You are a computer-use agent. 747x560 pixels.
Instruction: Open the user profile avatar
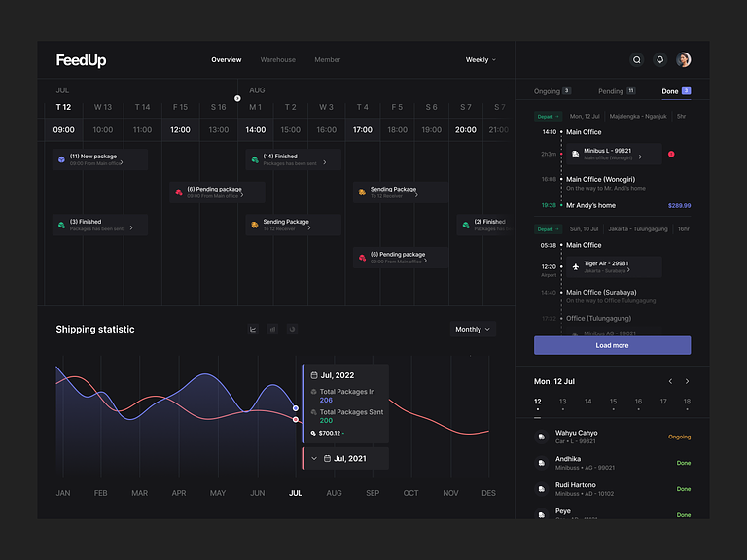pyautogui.click(x=684, y=59)
